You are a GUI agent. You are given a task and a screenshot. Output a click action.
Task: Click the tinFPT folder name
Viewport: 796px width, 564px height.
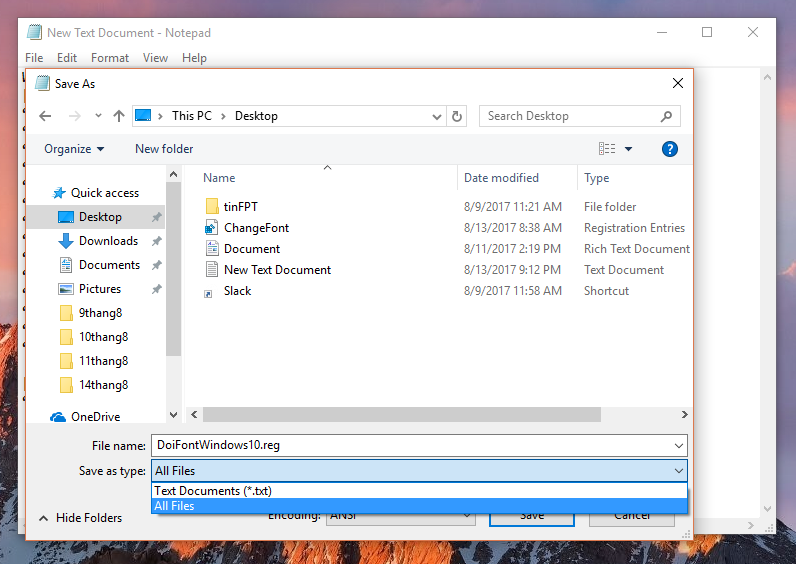241,207
